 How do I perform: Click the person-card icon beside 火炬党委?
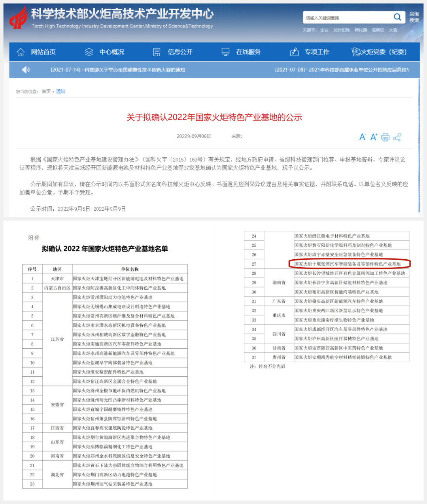pyautogui.click(x=356, y=52)
